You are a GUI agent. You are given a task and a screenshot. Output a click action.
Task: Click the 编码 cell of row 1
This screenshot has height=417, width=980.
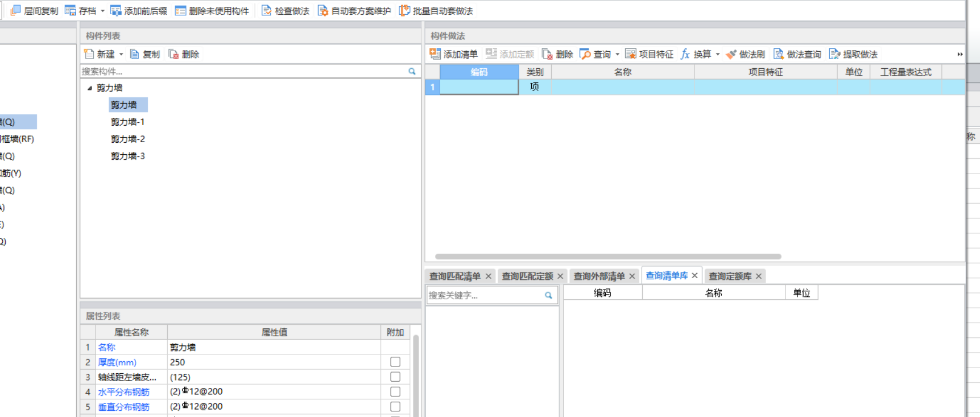coord(479,87)
